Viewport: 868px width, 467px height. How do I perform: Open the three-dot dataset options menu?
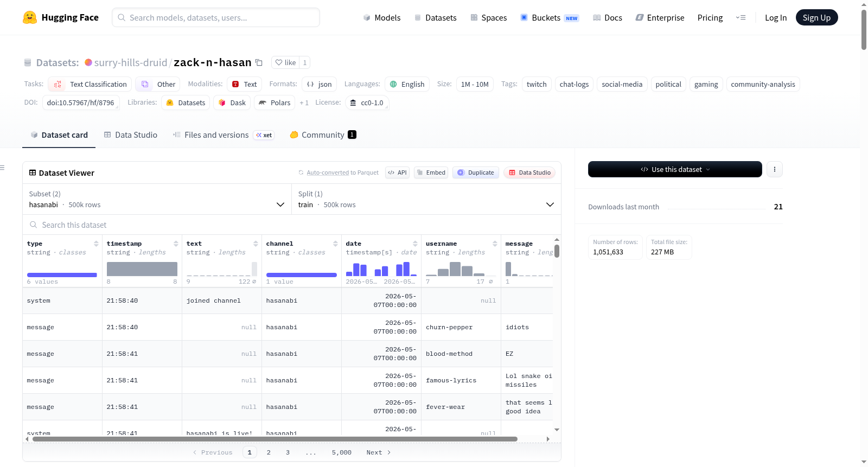(x=775, y=169)
